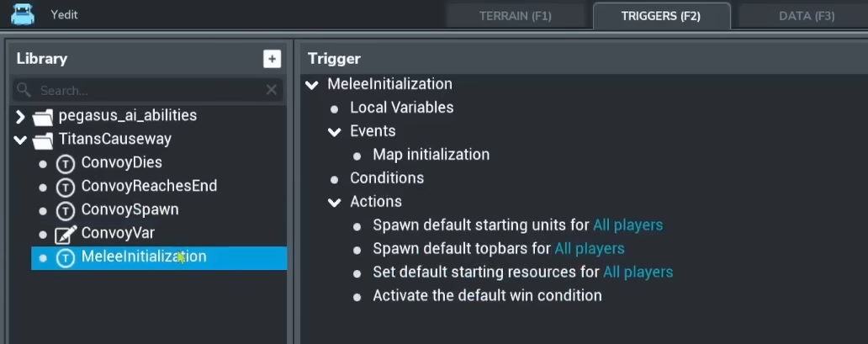Screen dimensions: 868x344
Task: Click the ConvoySpawn trigger icon
Action: click(66, 210)
